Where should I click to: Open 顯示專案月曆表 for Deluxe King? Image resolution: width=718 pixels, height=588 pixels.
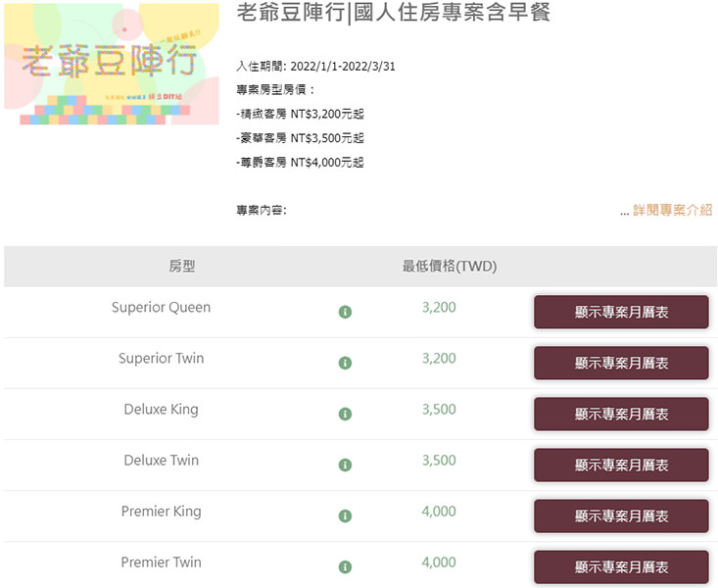(x=621, y=414)
